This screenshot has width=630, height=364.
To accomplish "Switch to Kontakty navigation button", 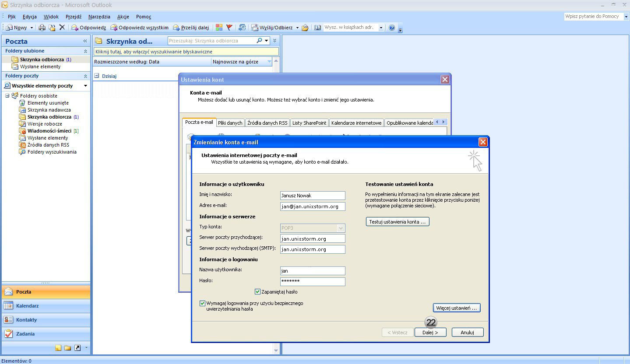I will pos(46,320).
